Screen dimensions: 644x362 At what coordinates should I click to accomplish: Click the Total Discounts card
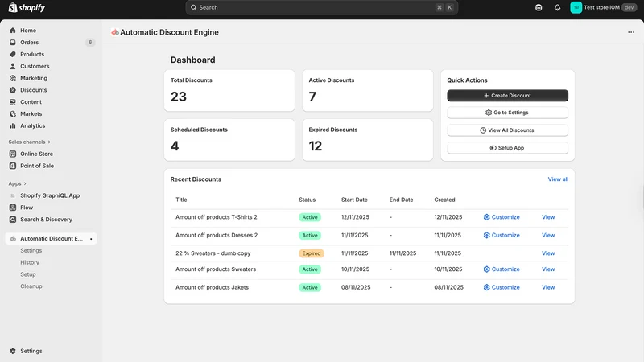229,90
